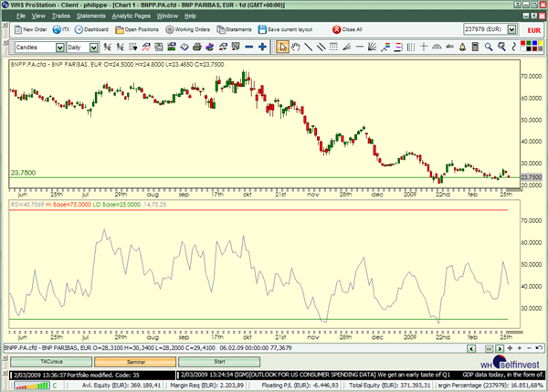Click the blue plus zoom-in icon
This screenshot has height=392, width=548.
pyautogui.click(x=262, y=47)
